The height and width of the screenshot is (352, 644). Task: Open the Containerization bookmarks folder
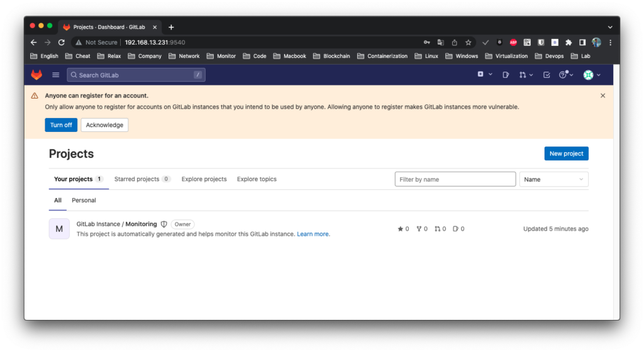point(382,56)
